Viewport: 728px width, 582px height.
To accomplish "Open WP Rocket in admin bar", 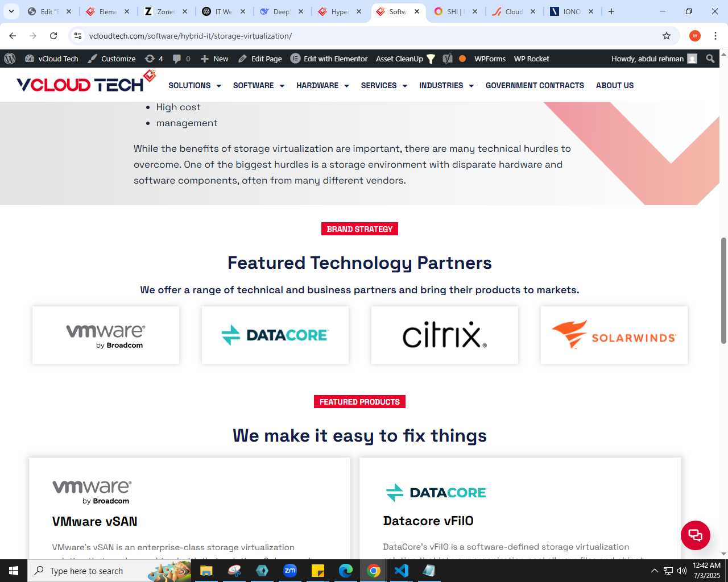I will pos(531,59).
